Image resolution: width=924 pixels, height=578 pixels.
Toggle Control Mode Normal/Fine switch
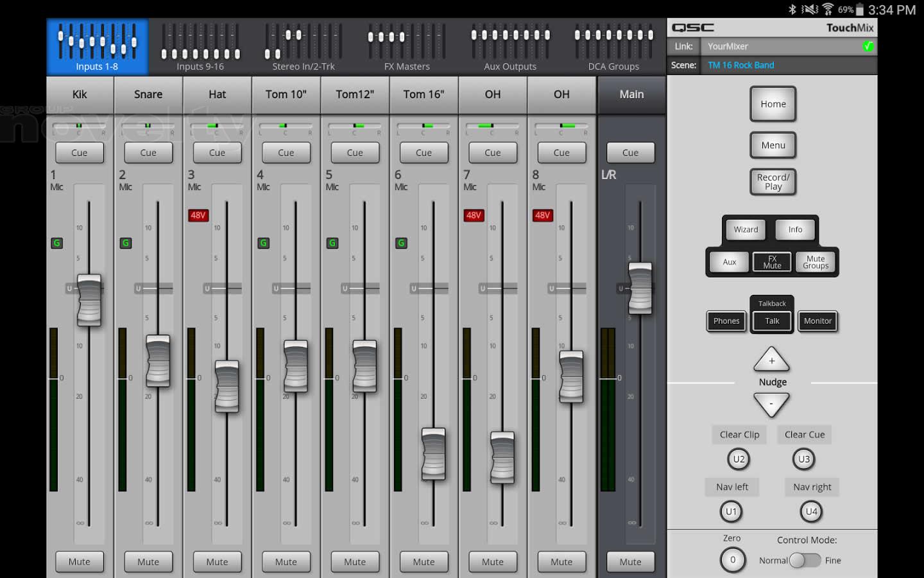tap(805, 560)
